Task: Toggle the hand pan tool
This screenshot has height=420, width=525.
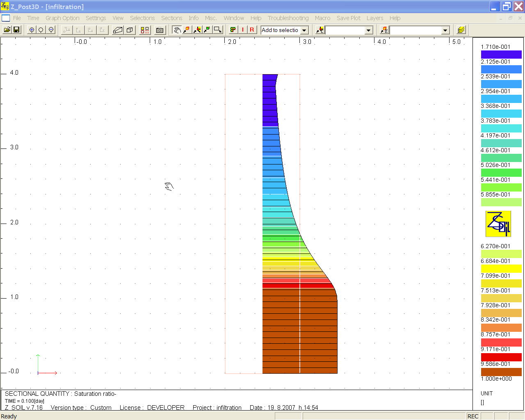Action: pos(177,30)
